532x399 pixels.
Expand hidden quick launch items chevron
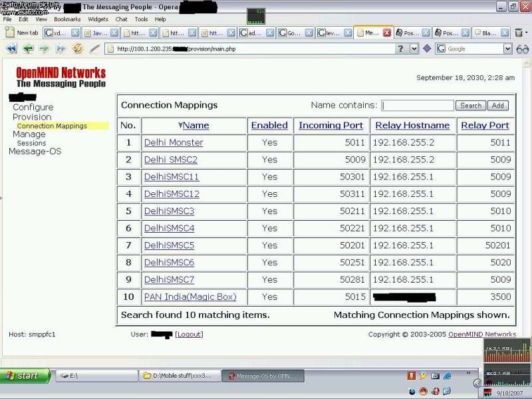[x=468, y=373]
